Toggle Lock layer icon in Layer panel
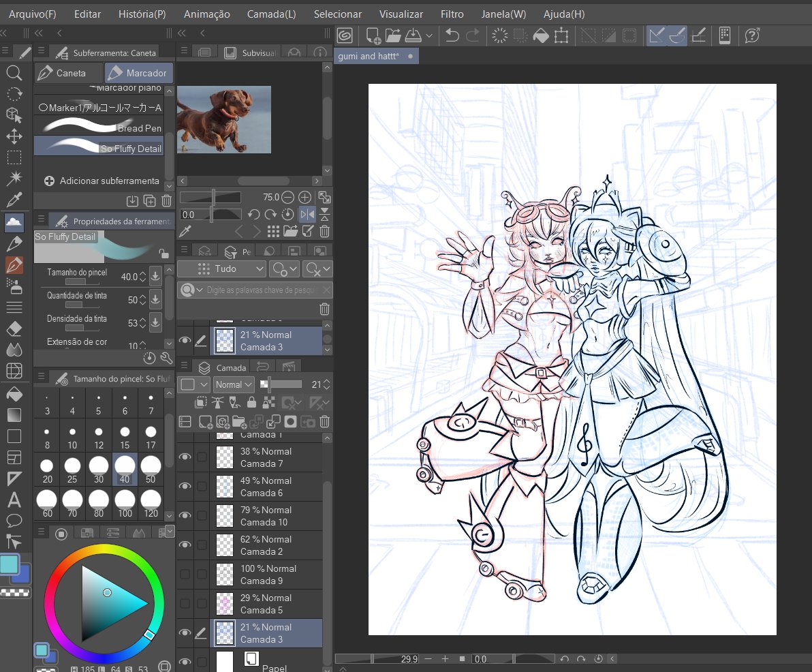This screenshot has width=812, height=672. coord(251,402)
